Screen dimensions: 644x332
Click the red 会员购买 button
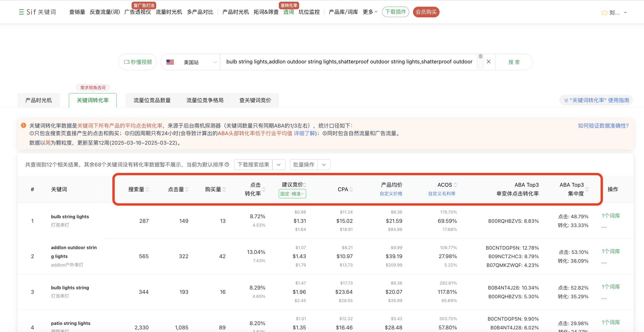(x=426, y=12)
